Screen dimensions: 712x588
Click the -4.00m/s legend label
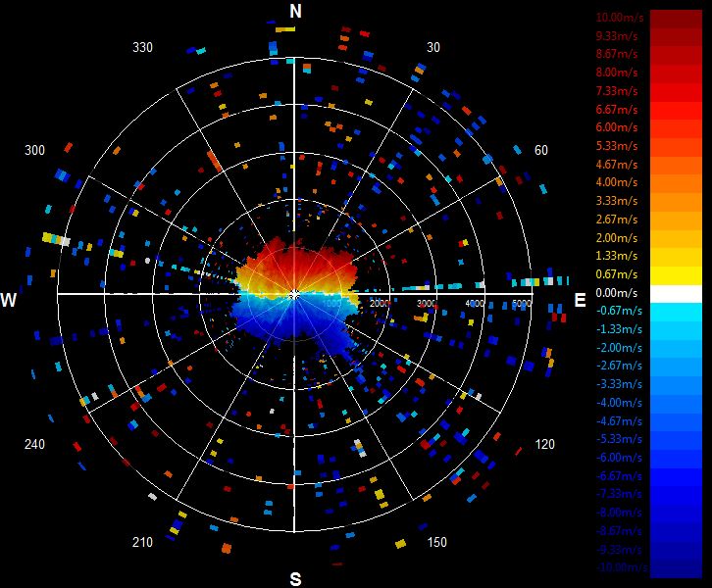(620, 403)
